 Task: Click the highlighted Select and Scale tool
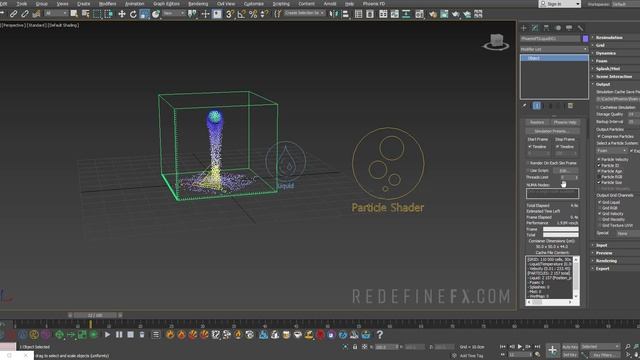coord(144,14)
